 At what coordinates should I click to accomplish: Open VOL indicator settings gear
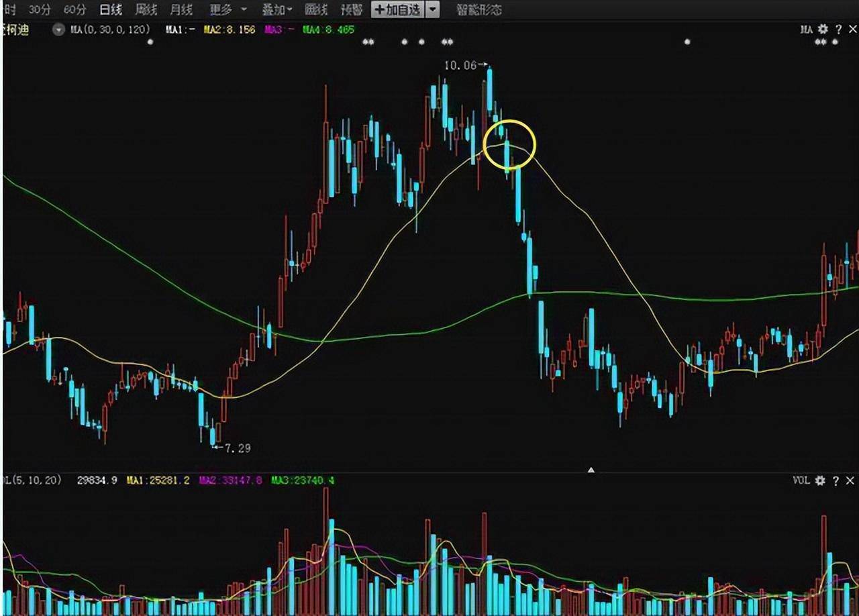pos(820,480)
